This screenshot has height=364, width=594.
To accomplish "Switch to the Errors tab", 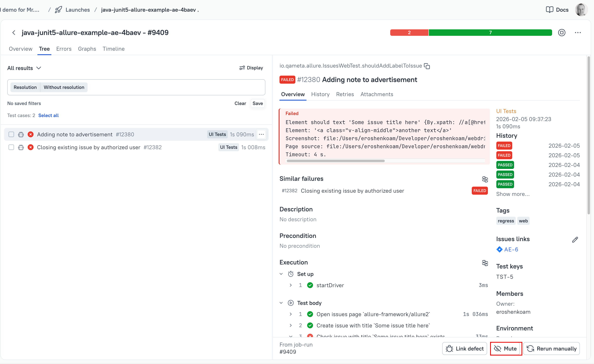I will (x=64, y=49).
